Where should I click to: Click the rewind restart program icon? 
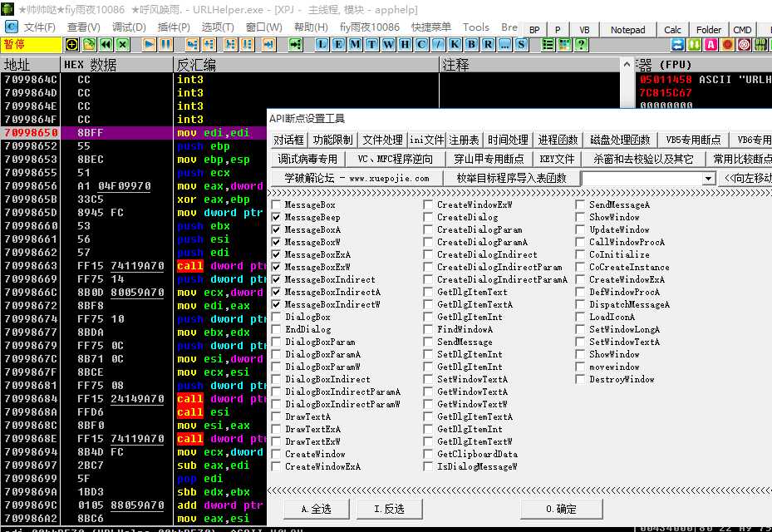pos(106,45)
